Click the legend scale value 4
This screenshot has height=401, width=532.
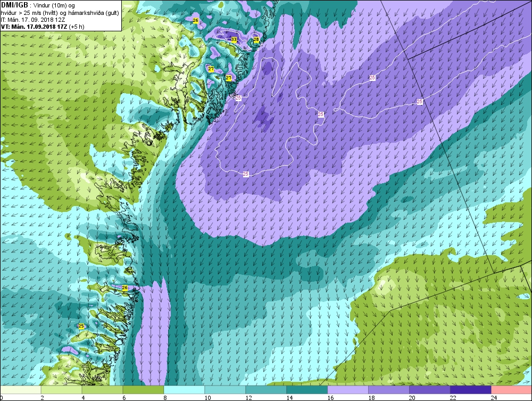point(83,398)
